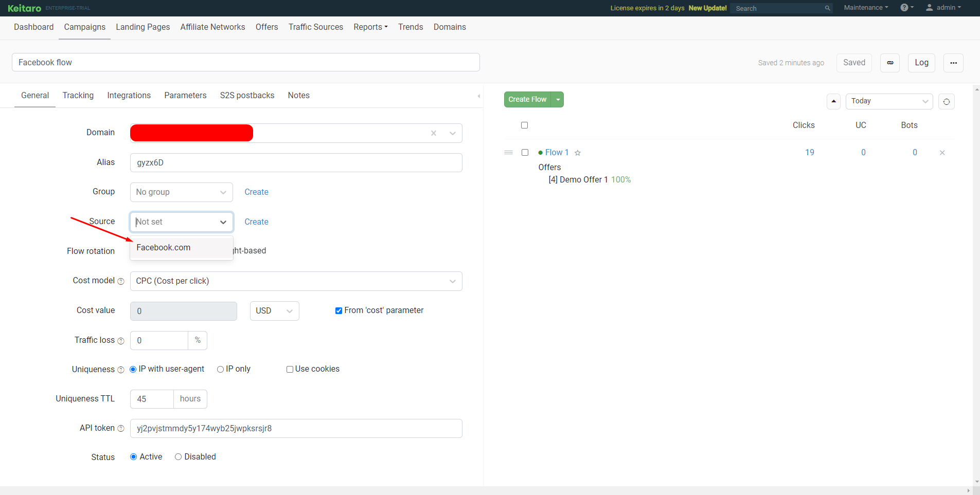Image resolution: width=980 pixels, height=495 pixels.
Task: Switch to the Notes tab
Action: [x=299, y=96]
